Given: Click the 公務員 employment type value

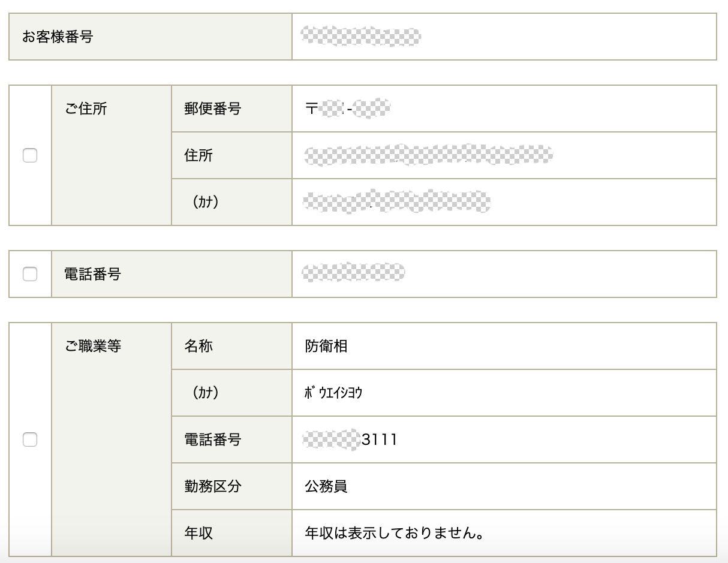Looking at the screenshot, I should (326, 486).
